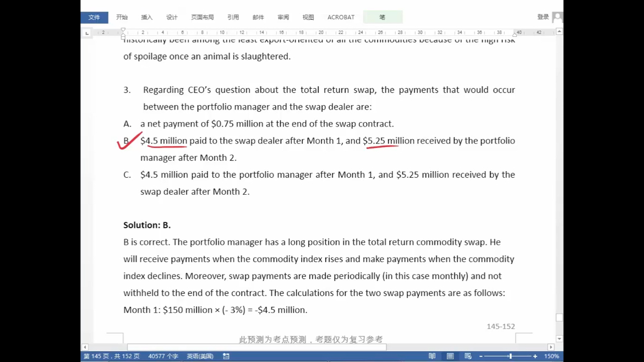
Task: Switch to the 插入 (Insert) tab
Action: 147,18
